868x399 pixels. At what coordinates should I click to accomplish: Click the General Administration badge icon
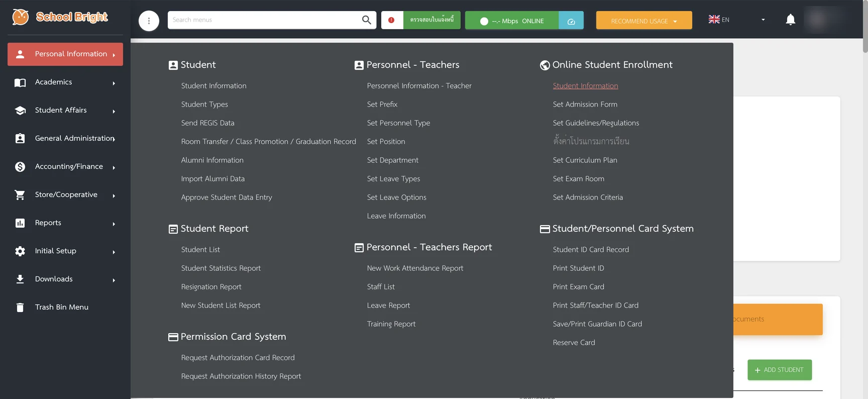(20, 139)
